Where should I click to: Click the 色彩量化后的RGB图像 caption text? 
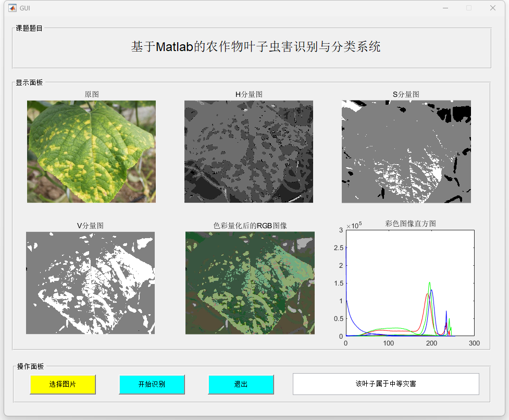pos(250,226)
